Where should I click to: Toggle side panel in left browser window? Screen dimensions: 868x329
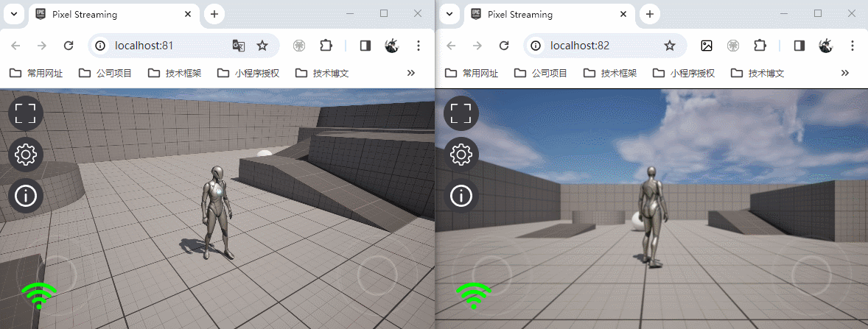click(365, 46)
